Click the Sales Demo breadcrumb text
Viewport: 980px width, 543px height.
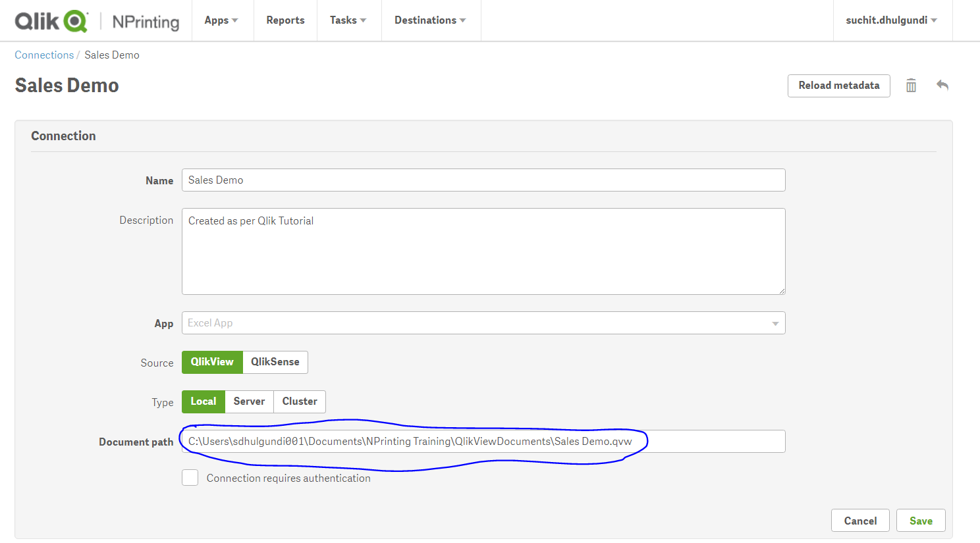112,55
